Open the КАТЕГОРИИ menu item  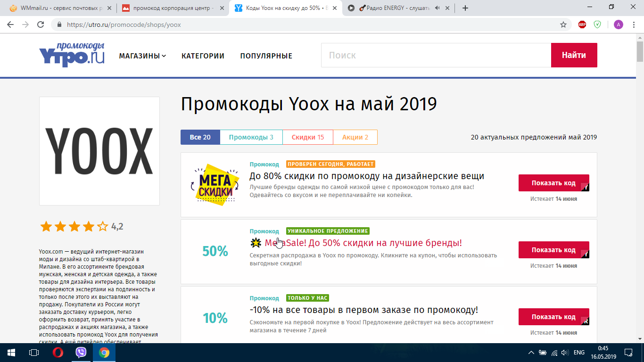tap(203, 56)
